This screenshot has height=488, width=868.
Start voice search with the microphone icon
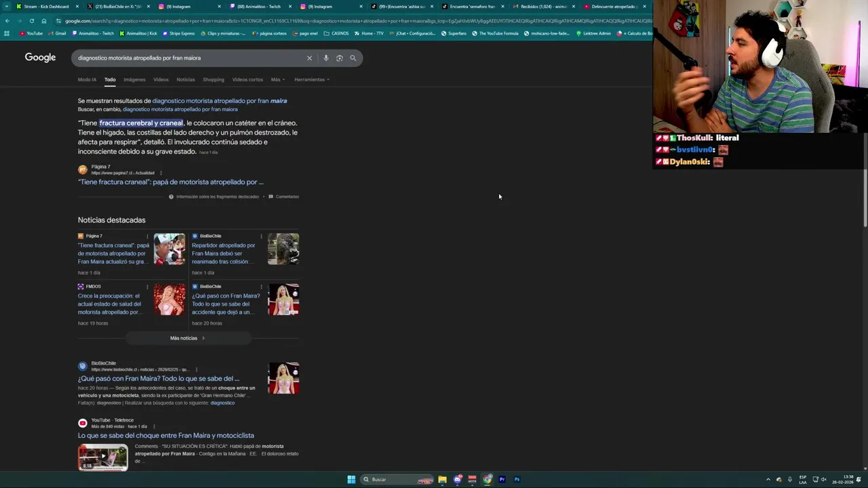point(325,58)
